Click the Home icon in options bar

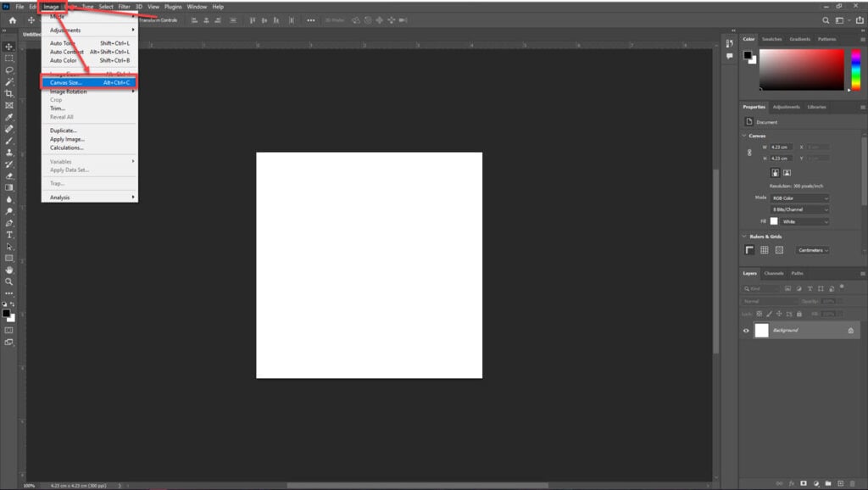click(12, 19)
